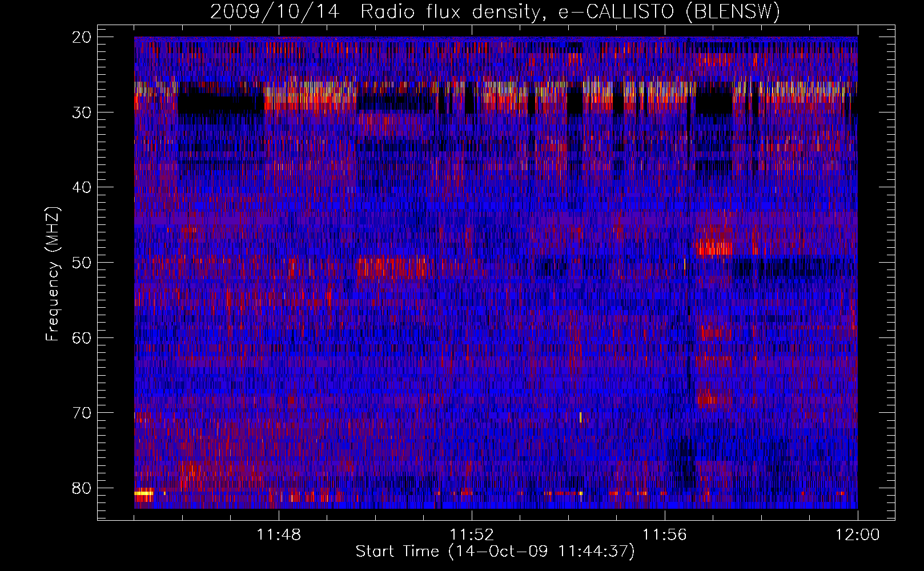Click the frequency tick label 60

click(x=82, y=338)
